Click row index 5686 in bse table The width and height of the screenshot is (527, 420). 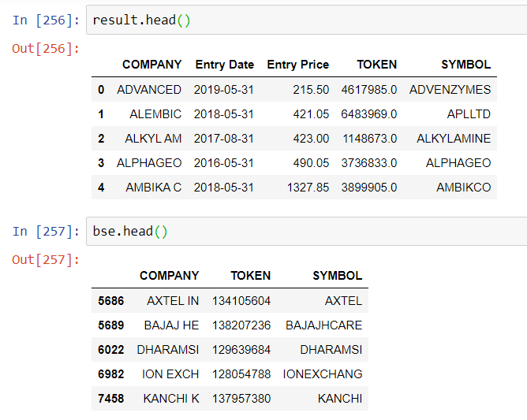[x=111, y=301]
